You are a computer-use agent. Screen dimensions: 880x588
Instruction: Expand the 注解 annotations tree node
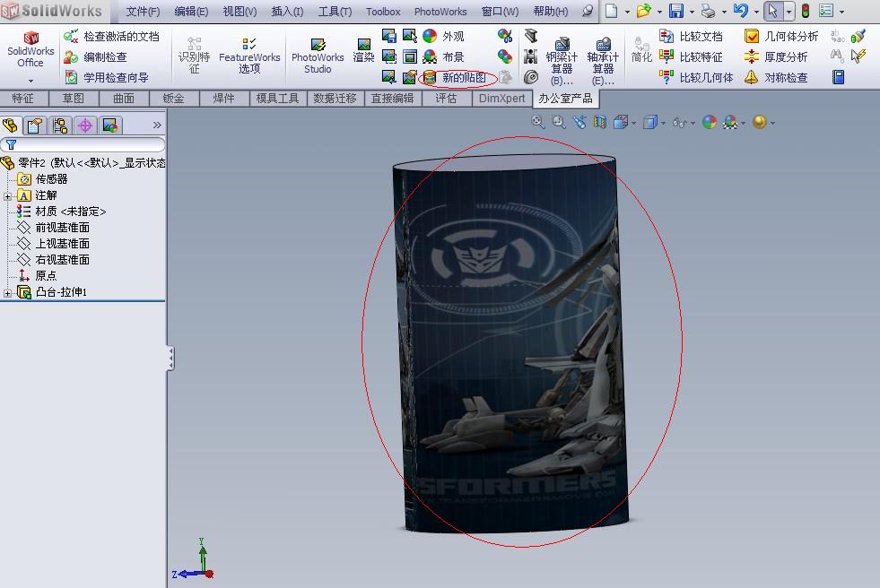click(x=7, y=196)
